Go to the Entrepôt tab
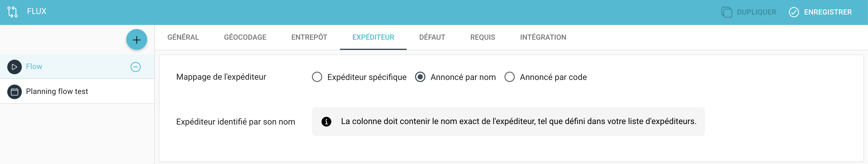This screenshot has width=868, height=164. click(309, 37)
